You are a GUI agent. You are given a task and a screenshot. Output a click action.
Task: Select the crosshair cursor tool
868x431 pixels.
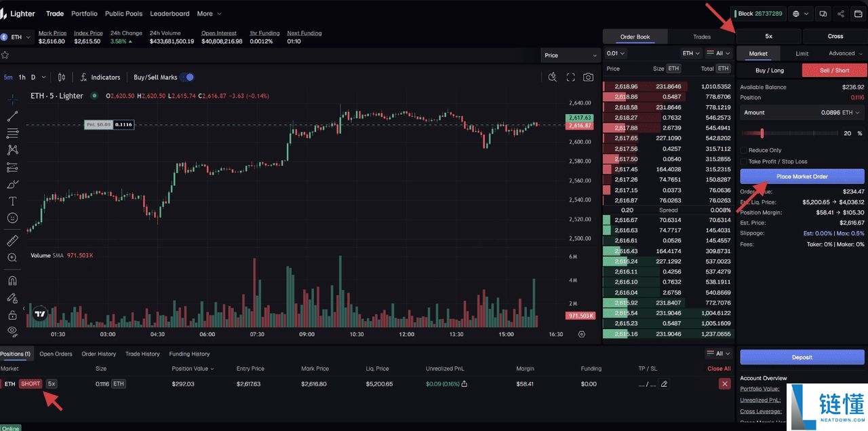(x=12, y=99)
